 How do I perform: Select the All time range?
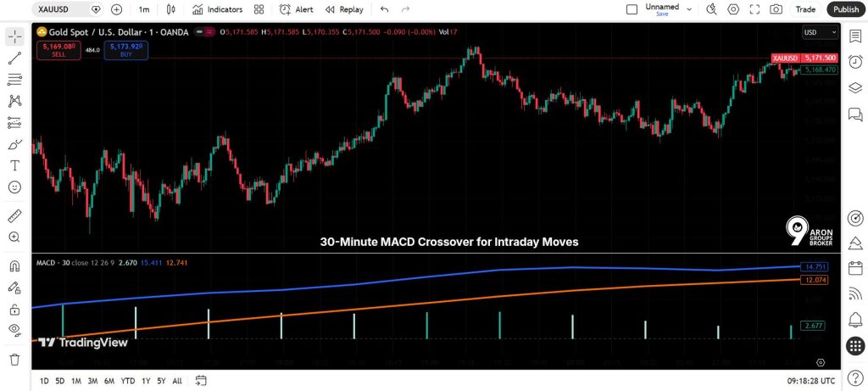[x=177, y=381]
